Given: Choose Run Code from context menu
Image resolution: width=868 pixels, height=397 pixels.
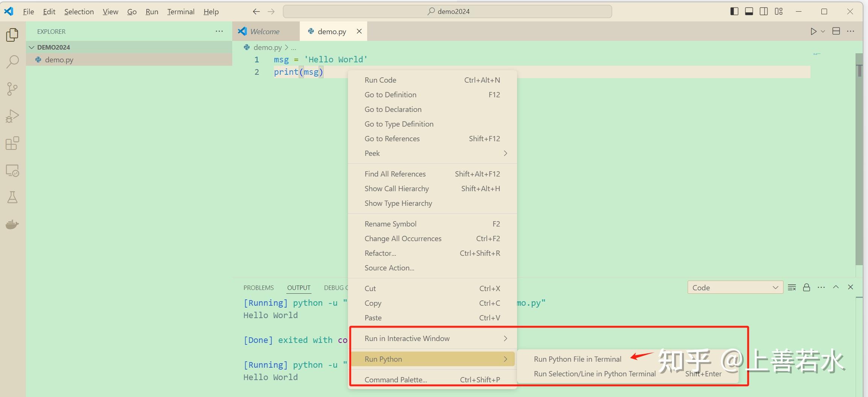Looking at the screenshot, I should point(432,80).
